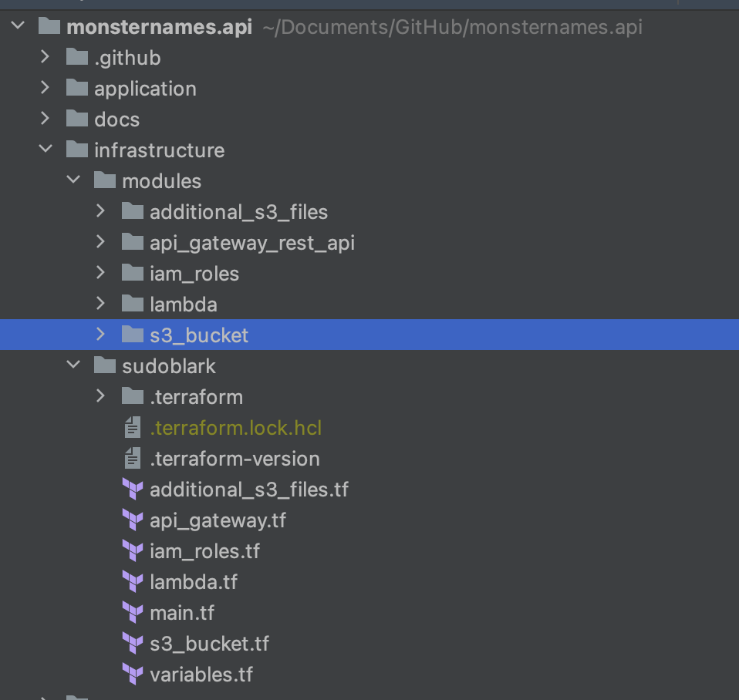Image resolution: width=739 pixels, height=700 pixels.
Task: Click the folder icon next to sudoblark
Action: click(104, 365)
